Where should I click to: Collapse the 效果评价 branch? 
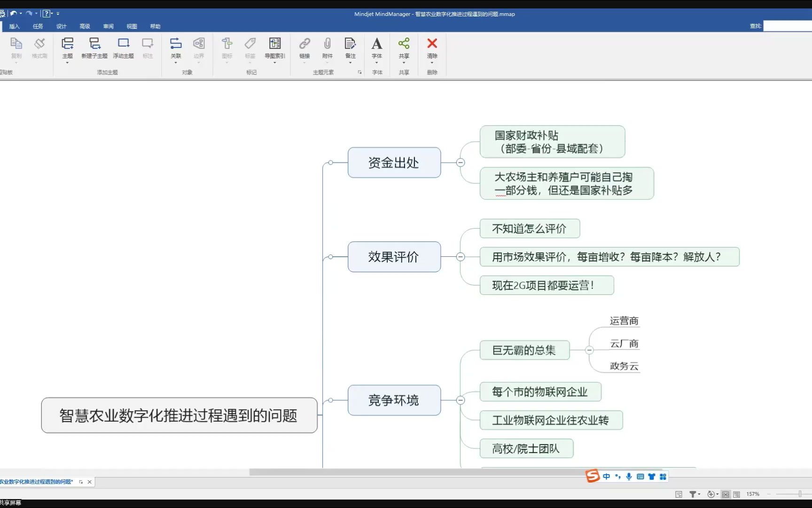461,257
